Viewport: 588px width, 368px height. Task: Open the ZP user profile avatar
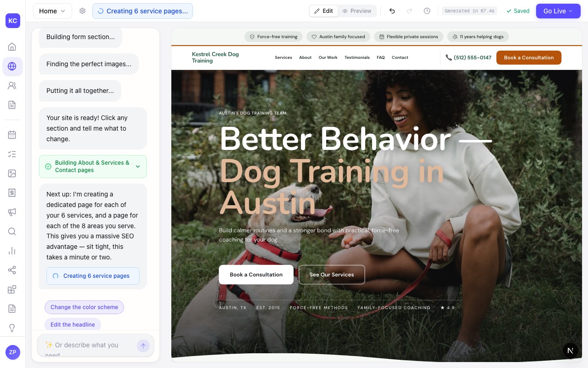13,352
